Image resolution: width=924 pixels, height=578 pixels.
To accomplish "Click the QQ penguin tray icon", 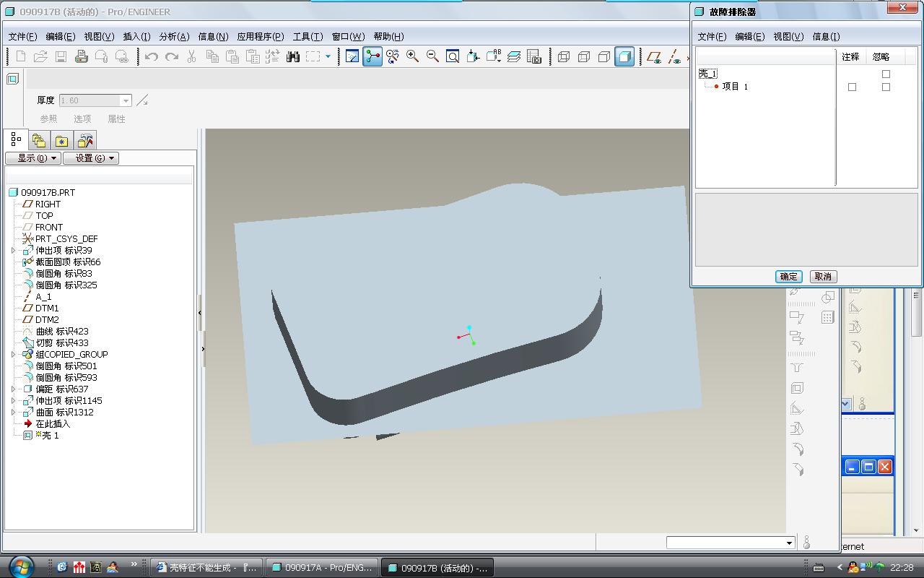I will (854, 567).
